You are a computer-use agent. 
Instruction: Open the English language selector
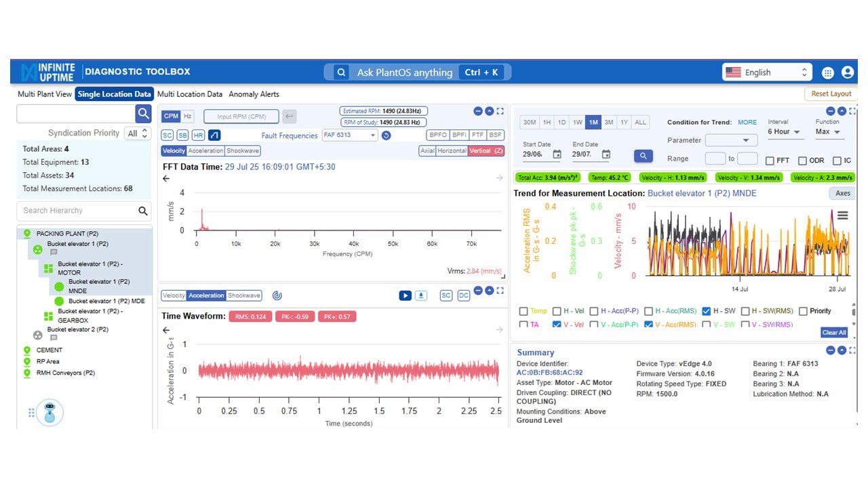coord(766,71)
